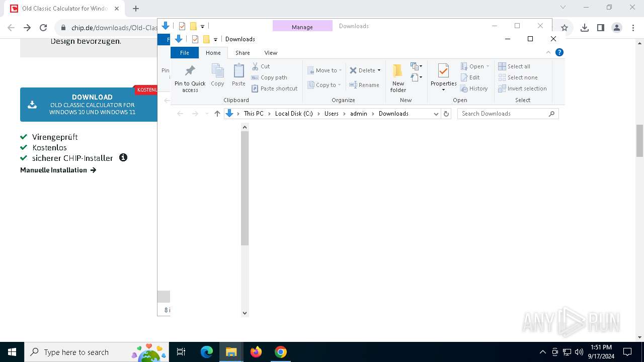Collapse the ribbon with the chevron
Image resolution: width=644 pixels, height=362 pixels.
(x=548, y=52)
